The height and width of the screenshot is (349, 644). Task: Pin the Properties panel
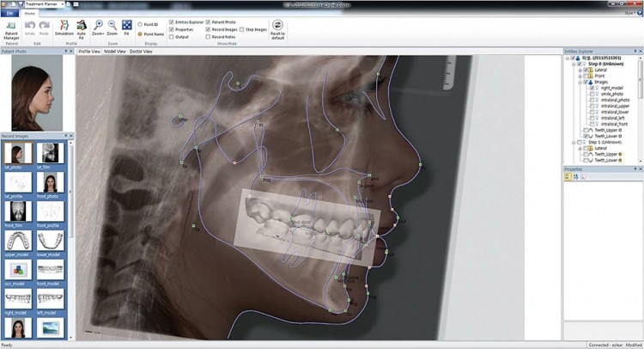(635, 169)
